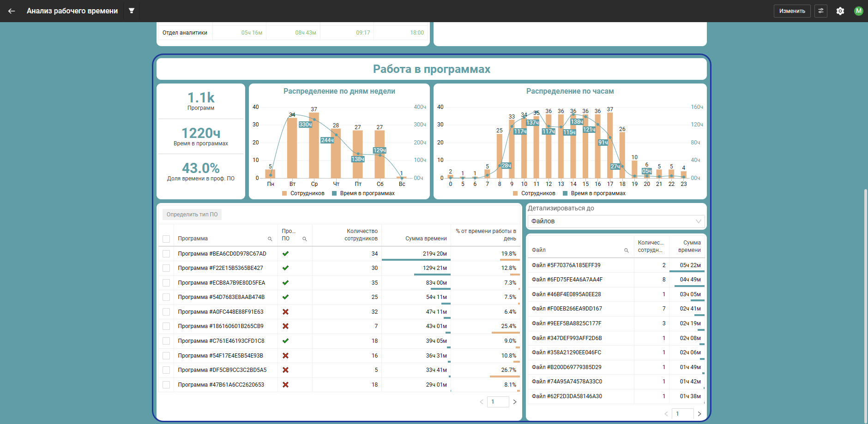Check Программа #F22E15B5365BE427 row checkbox
Viewport: 868px width, 424px height.
coord(166,268)
